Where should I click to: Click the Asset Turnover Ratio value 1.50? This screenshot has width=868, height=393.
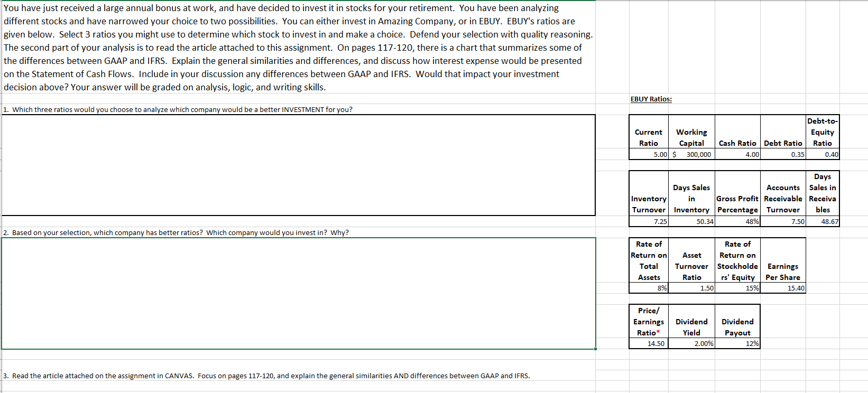(691, 288)
